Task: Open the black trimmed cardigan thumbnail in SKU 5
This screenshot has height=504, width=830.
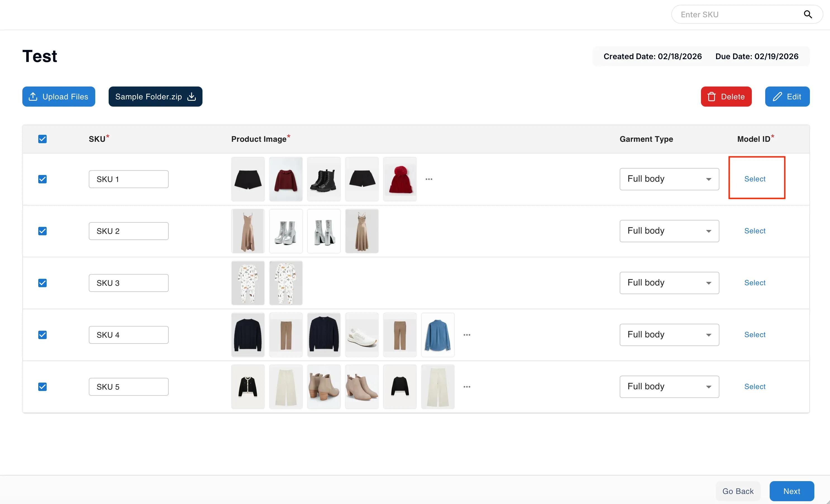Action: 248,387
